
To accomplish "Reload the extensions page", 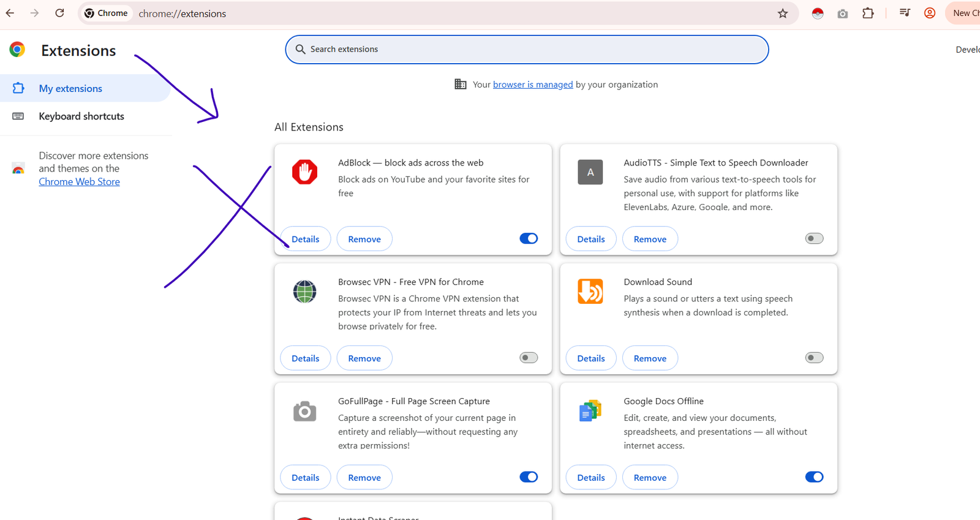I will click(59, 13).
